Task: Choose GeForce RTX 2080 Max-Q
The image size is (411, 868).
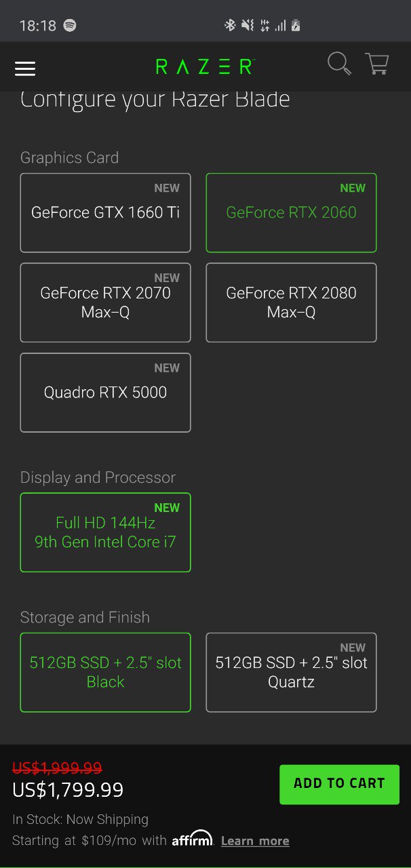Action: 291,302
